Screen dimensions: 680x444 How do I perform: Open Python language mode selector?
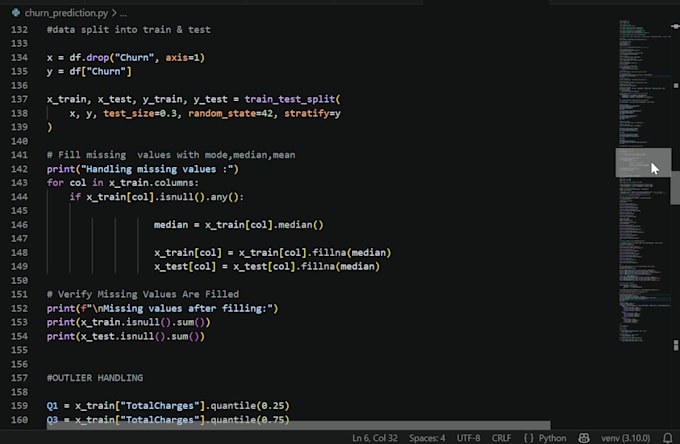click(552, 438)
